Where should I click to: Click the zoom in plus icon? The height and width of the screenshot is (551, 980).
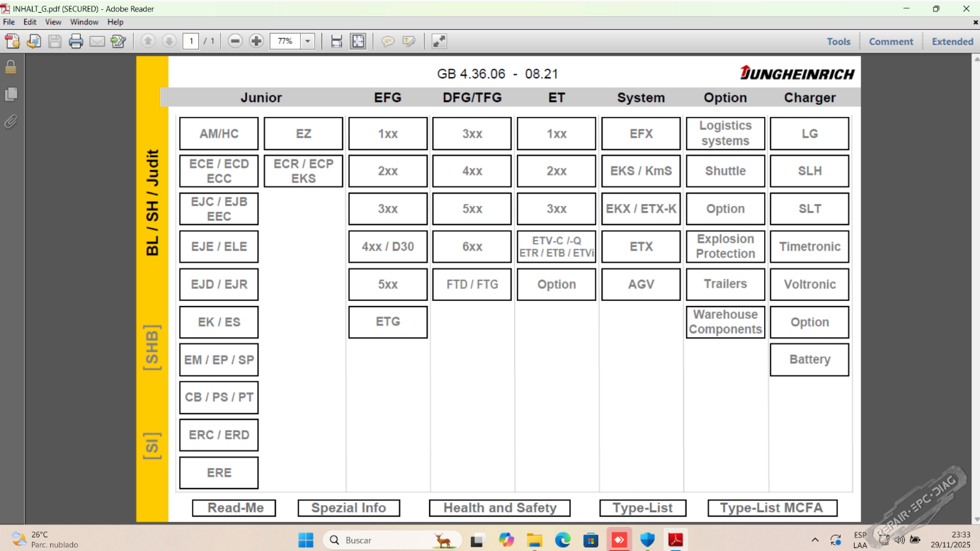pos(256,42)
